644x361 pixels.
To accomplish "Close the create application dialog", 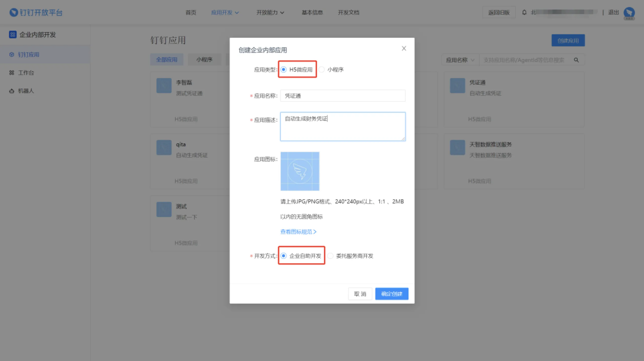I will tap(404, 48).
